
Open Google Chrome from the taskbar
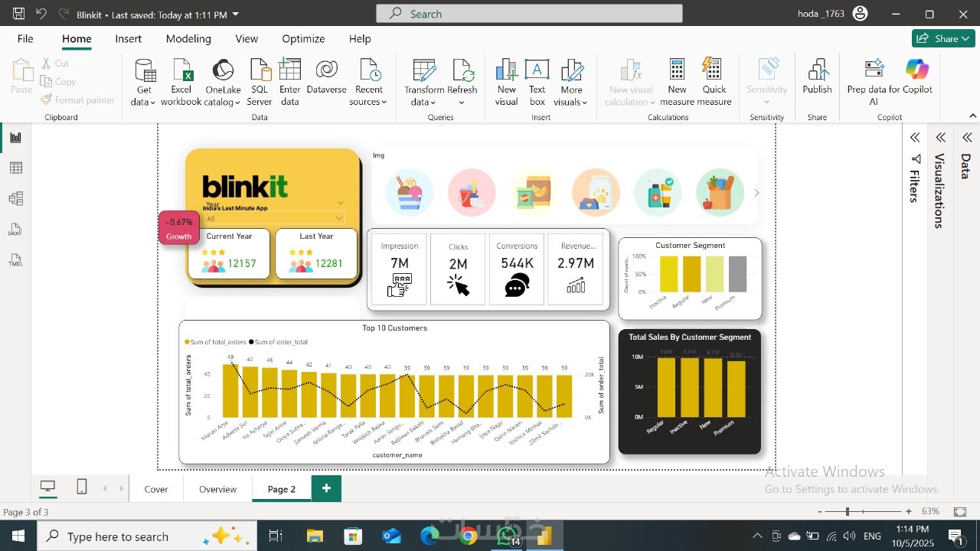[469, 536]
